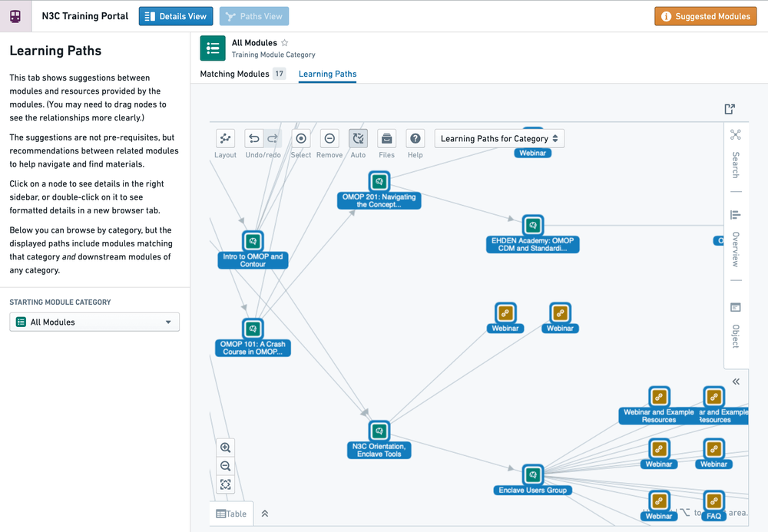Activate the Select tool icon
Viewport: 768px width, 532px height.
[x=301, y=139]
